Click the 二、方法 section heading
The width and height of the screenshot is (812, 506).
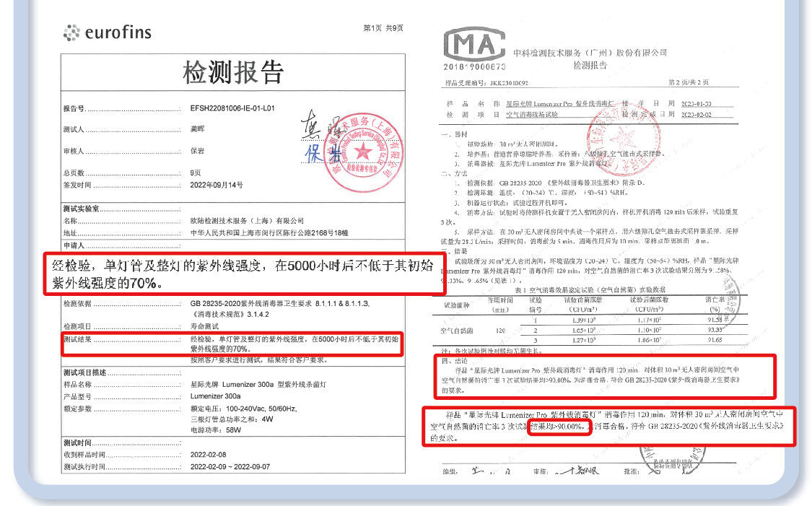tap(454, 173)
